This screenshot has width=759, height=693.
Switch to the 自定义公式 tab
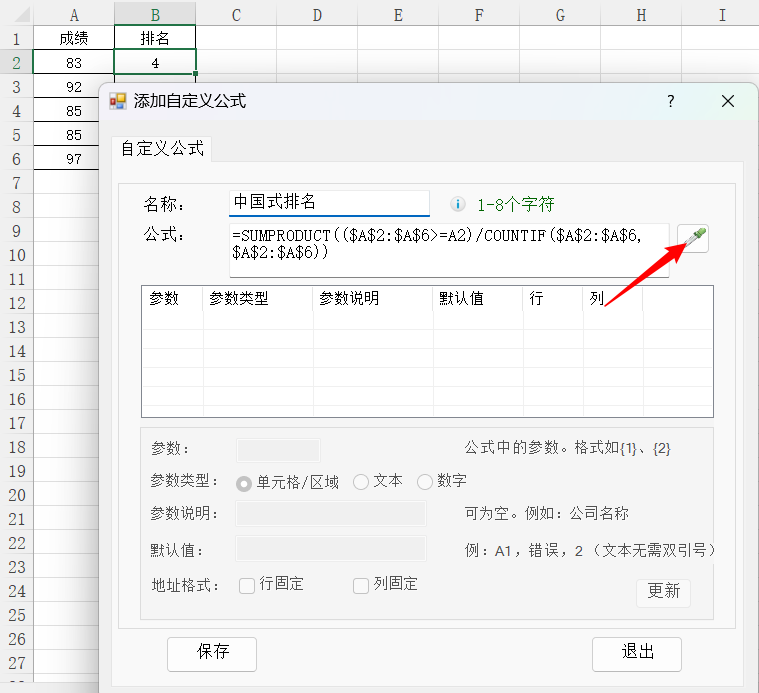162,148
